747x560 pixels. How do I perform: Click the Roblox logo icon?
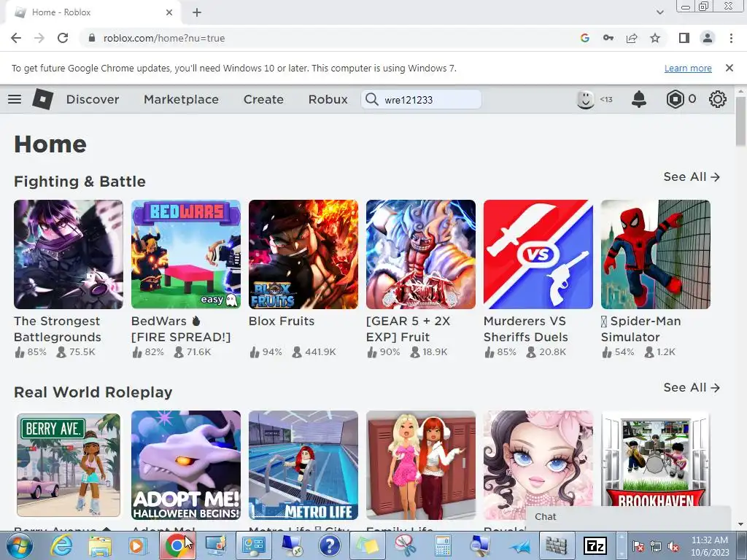tap(42, 99)
